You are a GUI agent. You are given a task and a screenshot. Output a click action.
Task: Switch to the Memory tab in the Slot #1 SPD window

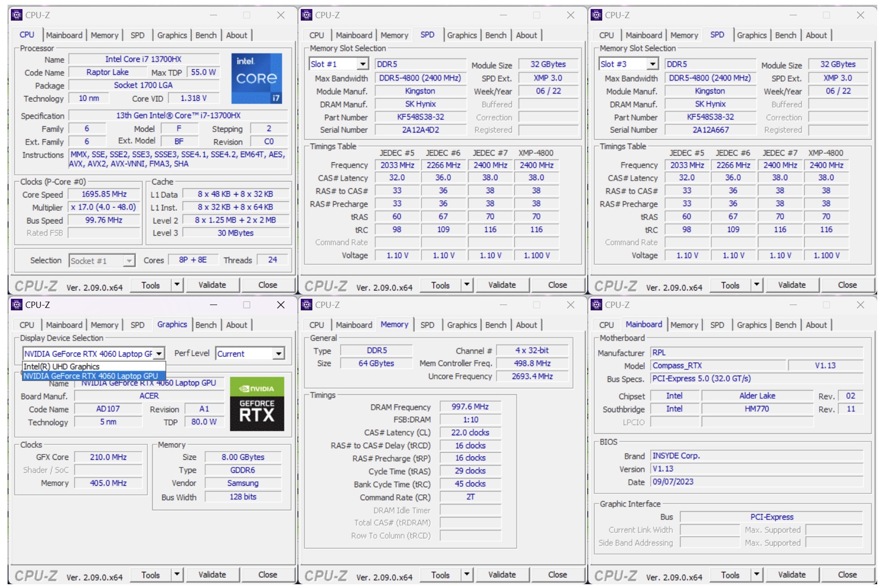394,35
